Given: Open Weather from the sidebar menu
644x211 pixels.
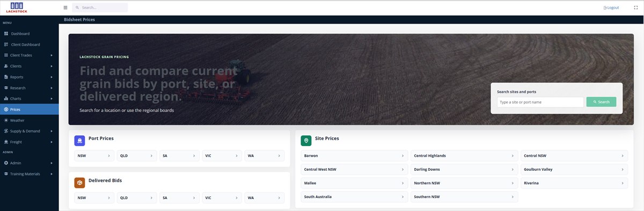Looking at the screenshot, I should [x=29, y=120].
